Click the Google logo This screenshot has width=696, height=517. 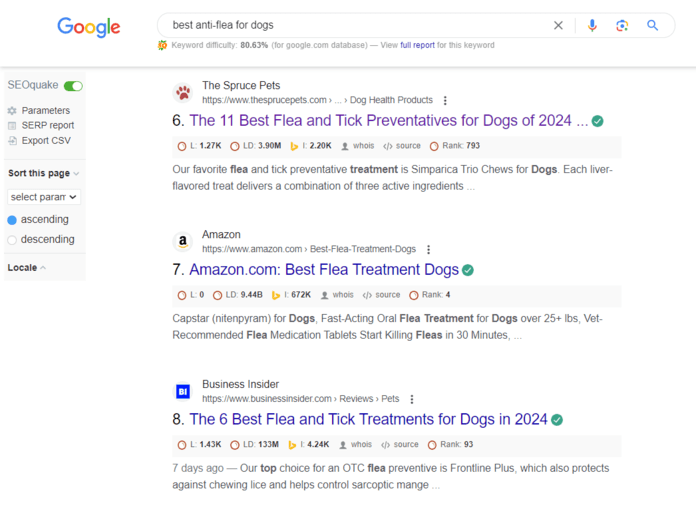tap(89, 27)
